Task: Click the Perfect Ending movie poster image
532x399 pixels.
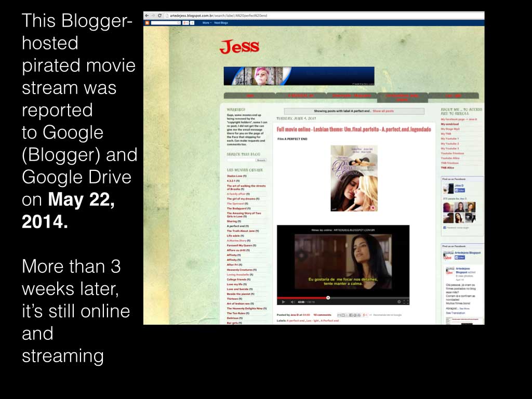Action: tap(354, 179)
